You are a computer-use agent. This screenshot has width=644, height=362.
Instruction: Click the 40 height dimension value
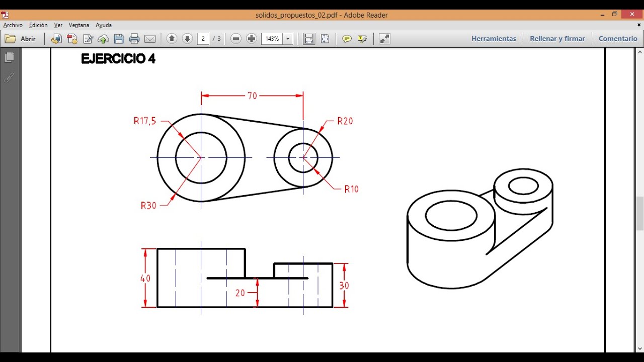pyautogui.click(x=145, y=278)
